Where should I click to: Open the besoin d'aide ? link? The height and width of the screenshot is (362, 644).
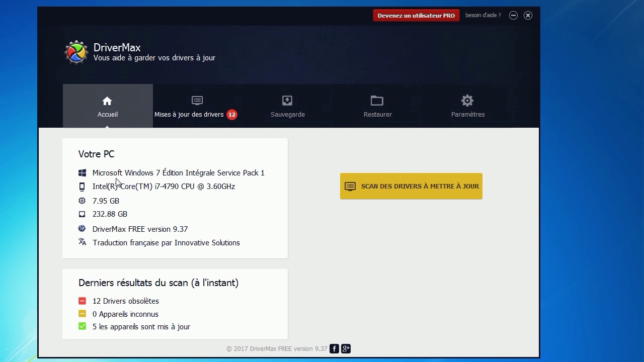(483, 16)
